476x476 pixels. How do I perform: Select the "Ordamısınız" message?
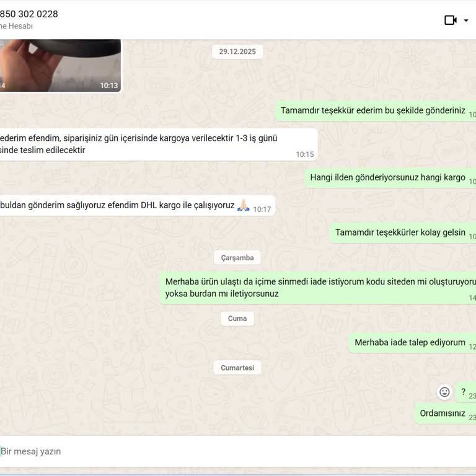click(446, 413)
